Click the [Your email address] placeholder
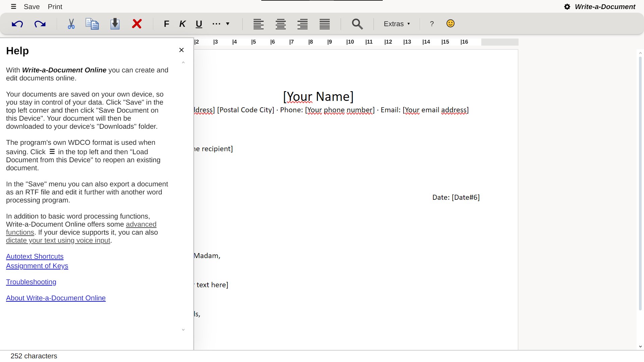Viewport: 644px width, 362px height. coord(436,110)
